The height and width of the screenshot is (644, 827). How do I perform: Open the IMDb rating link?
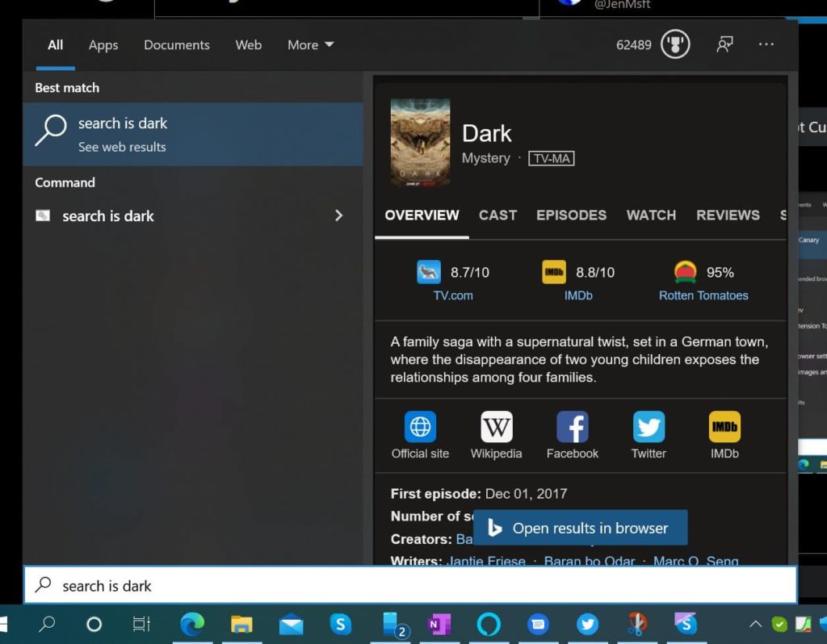click(x=578, y=295)
